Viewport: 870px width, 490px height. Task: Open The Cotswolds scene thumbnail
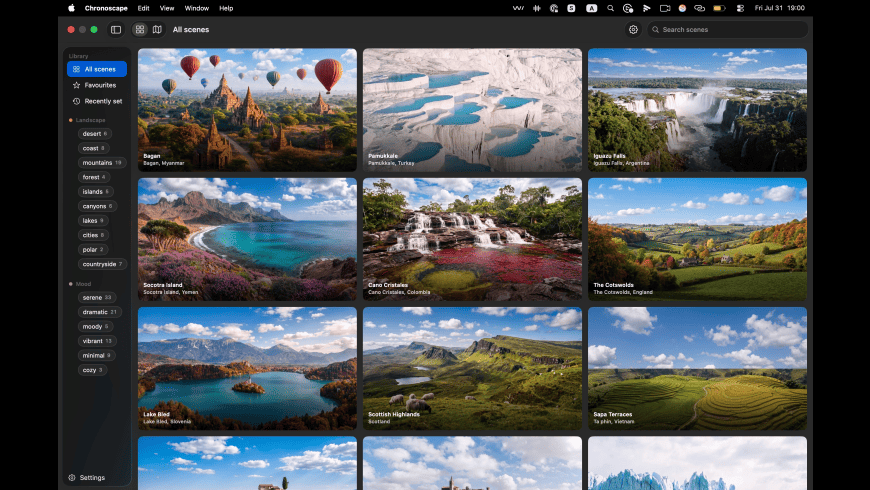click(697, 239)
